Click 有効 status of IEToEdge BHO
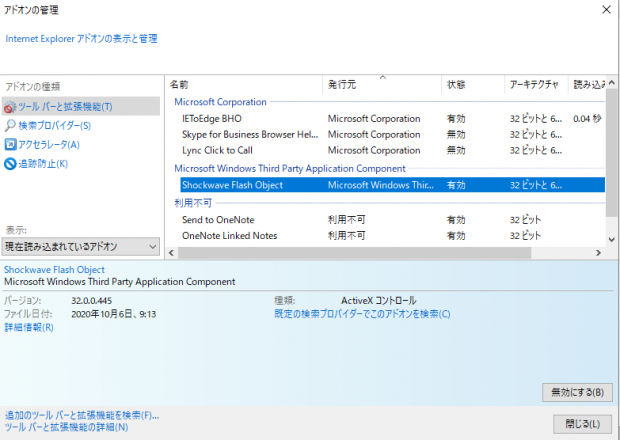This screenshot has width=620, height=440. [x=456, y=119]
